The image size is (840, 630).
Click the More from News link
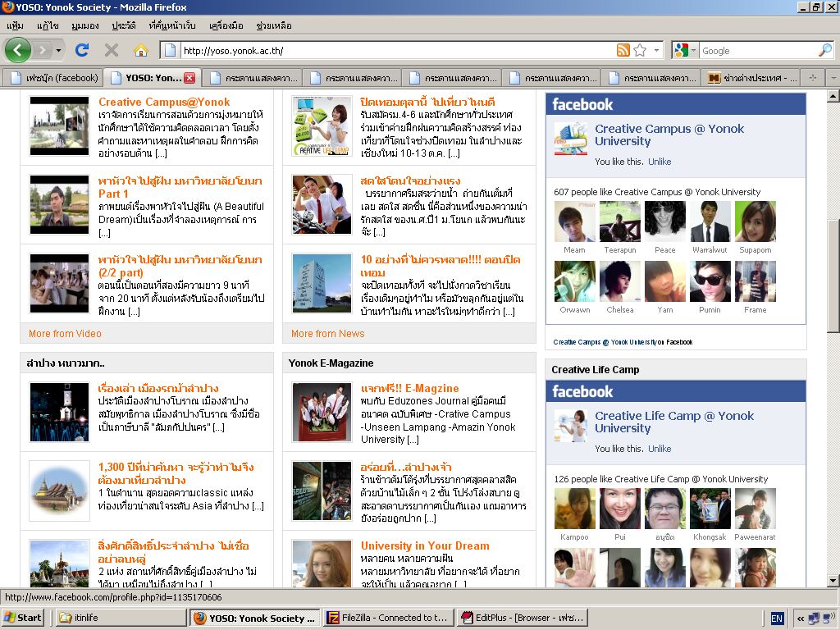pos(327,334)
